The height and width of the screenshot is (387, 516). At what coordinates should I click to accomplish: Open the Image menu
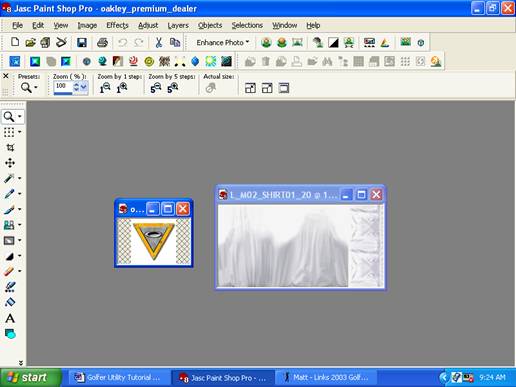pyautogui.click(x=87, y=25)
